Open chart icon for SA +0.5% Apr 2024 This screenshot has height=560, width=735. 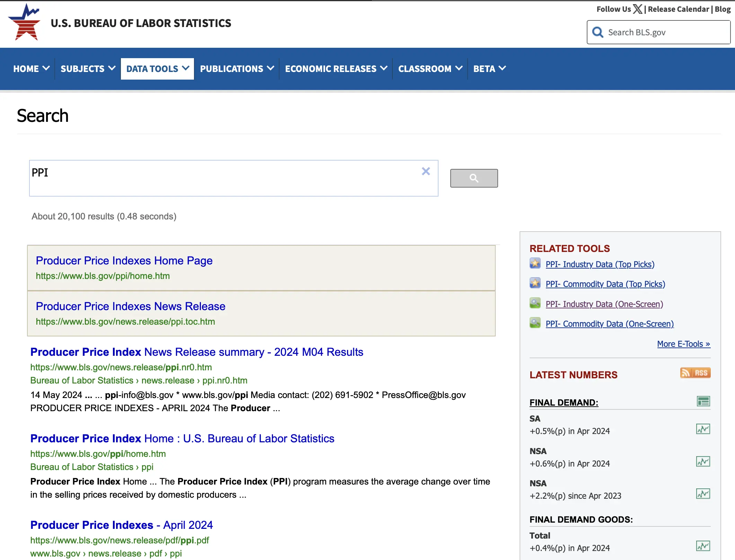[x=703, y=429]
